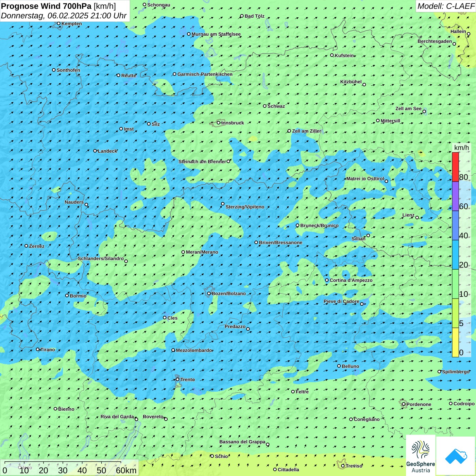Select the Zell am See marker
The height and width of the screenshot is (476, 476).
(424, 112)
